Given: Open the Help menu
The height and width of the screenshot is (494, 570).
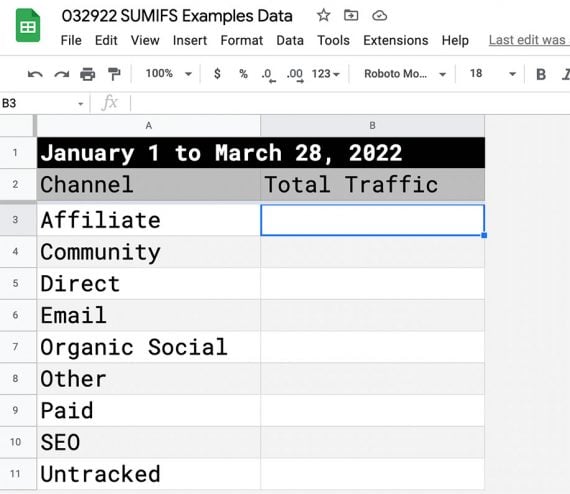Looking at the screenshot, I should (x=455, y=40).
